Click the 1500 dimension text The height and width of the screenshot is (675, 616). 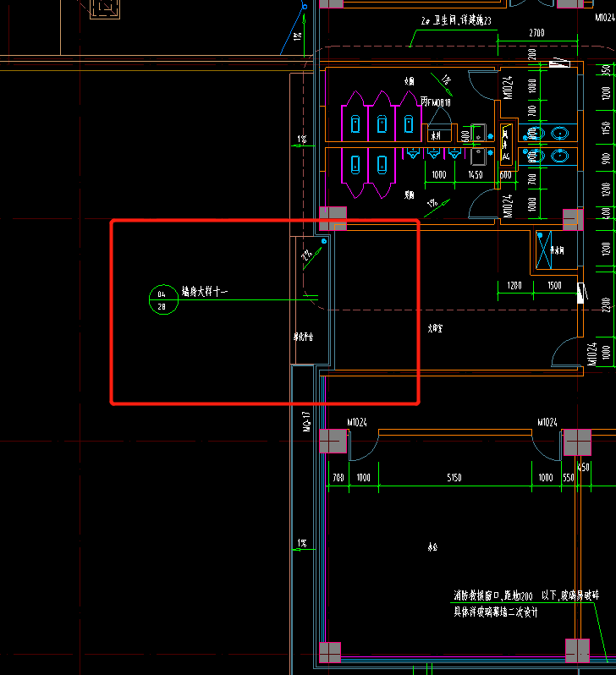[554, 285]
